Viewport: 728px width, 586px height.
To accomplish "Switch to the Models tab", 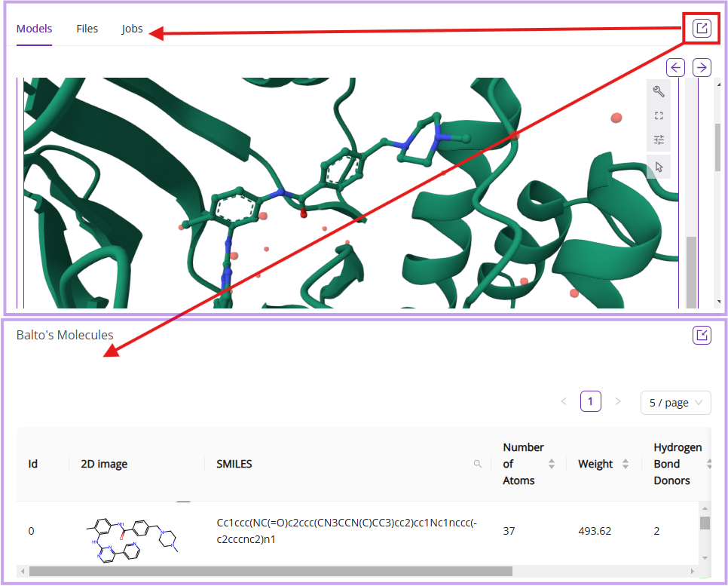I will pos(35,29).
